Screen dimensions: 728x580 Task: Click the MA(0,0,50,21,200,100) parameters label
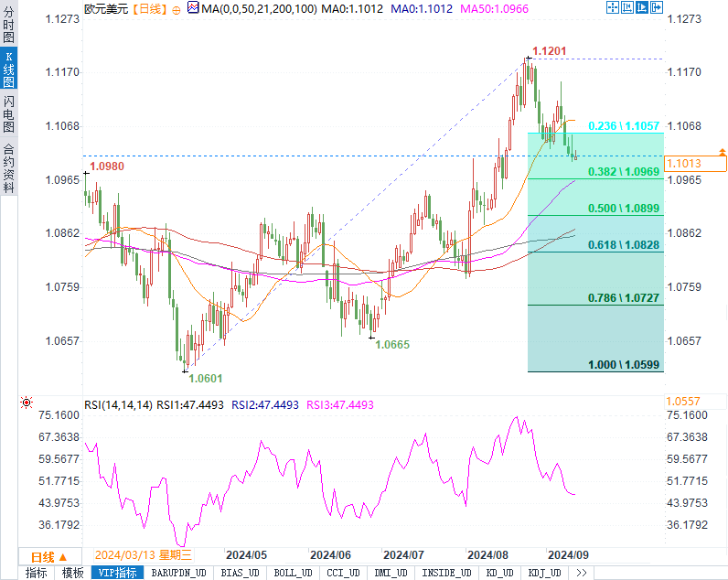259,9
